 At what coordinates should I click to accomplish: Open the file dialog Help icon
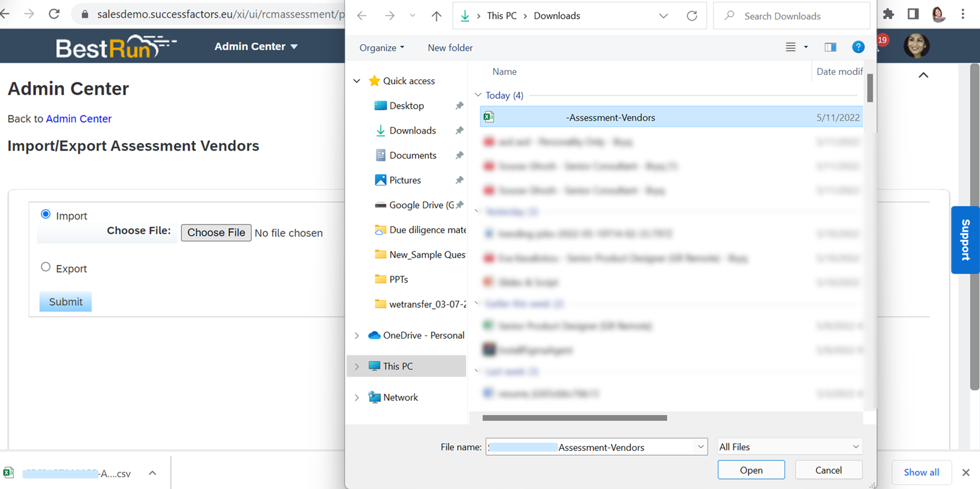858,47
